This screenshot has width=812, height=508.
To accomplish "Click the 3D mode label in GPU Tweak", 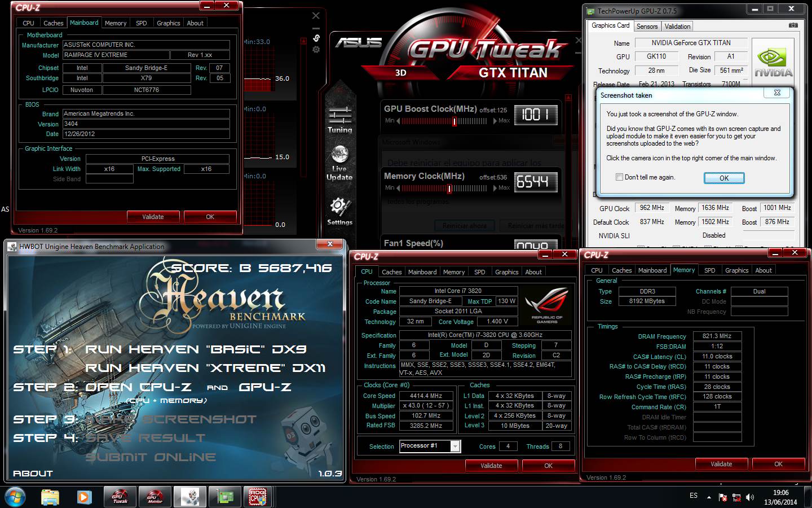I will pos(401,73).
